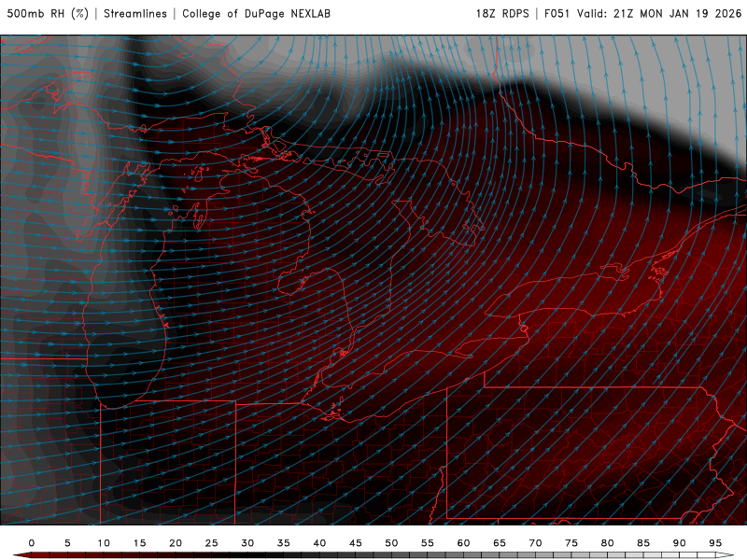Click the colorbar label "70"

pyautogui.click(x=535, y=543)
